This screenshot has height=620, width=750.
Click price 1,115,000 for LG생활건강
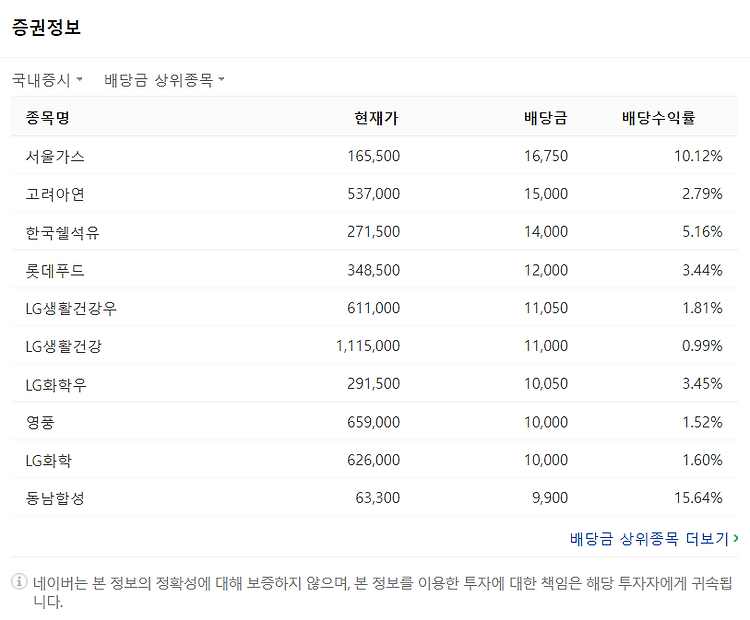(x=368, y=346)
